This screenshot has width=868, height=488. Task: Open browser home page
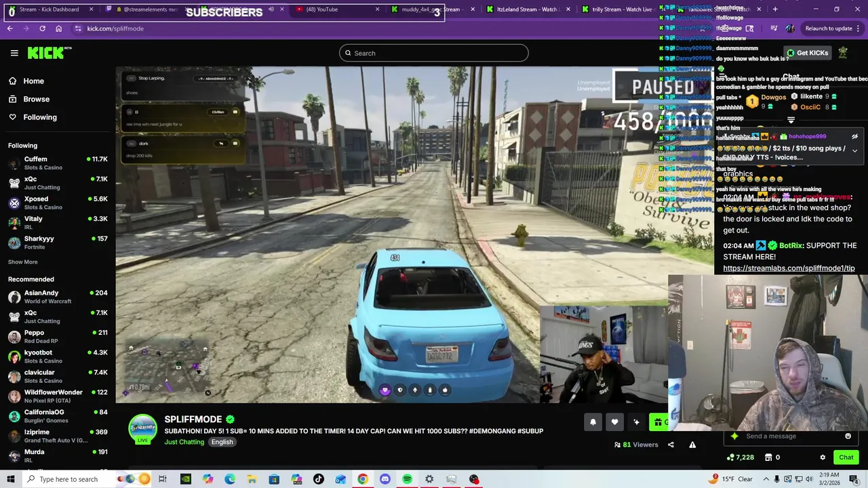(x=58, y=28)
